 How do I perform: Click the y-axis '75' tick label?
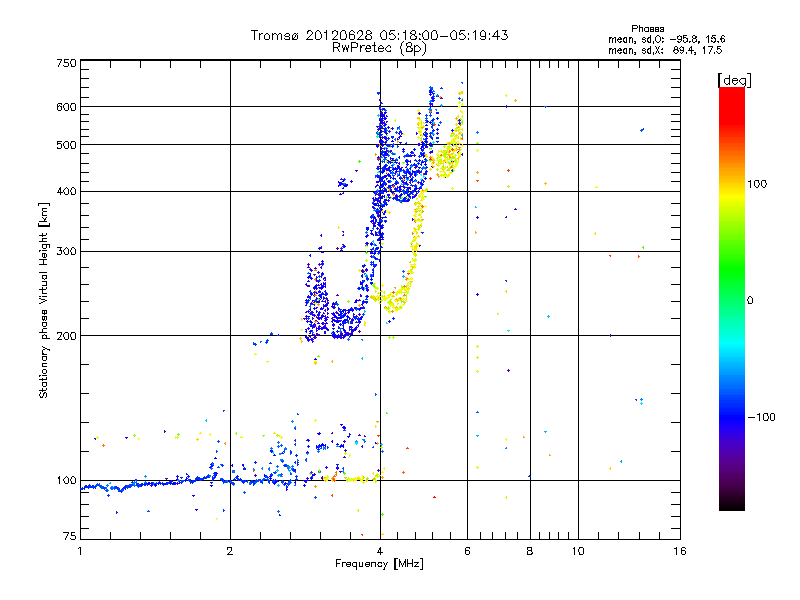pyautogui.click(x=70, y=536)
